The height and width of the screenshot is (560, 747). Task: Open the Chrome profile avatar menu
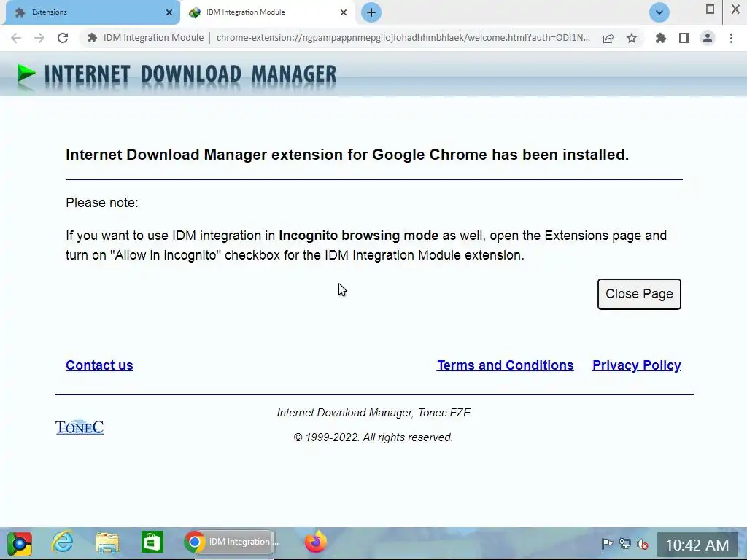(708, 38)
